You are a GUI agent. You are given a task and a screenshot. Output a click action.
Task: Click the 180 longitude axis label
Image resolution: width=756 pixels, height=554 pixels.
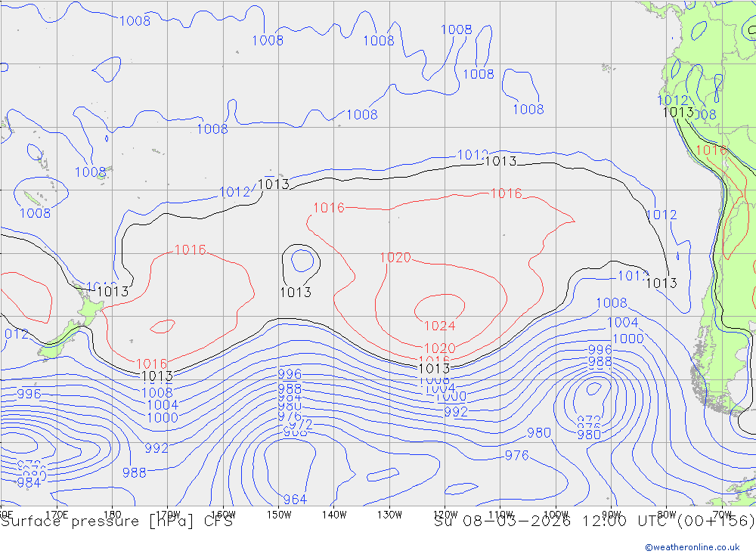tap(113, 515)
